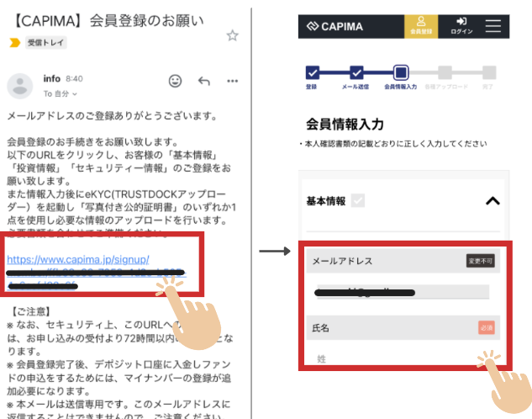
Task: Click the 完了 step indicator
Action: point(489,72)
